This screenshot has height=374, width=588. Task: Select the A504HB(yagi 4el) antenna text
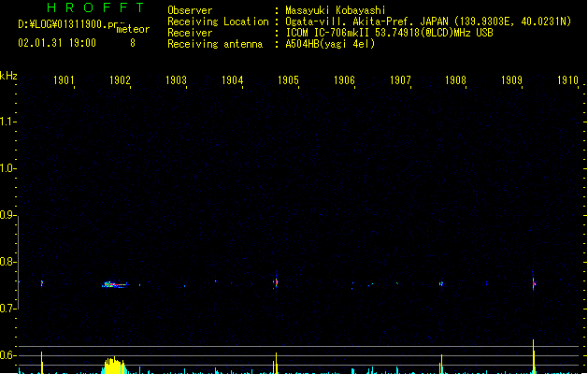click(330, 44)
